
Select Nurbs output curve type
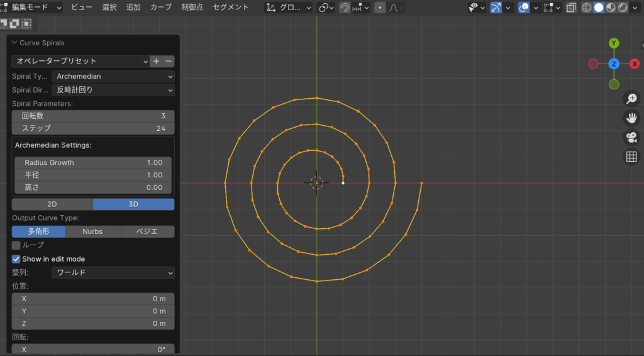[x=92, y=231]
